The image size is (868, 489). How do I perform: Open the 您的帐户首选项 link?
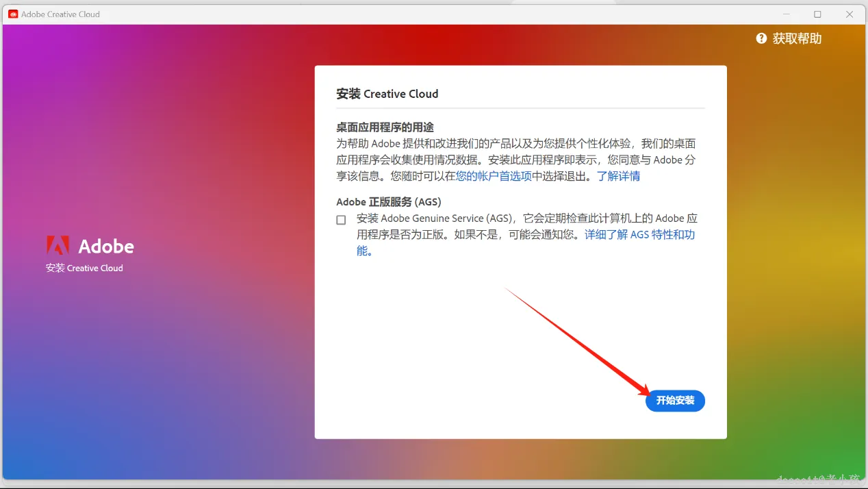tap(494, 176)
